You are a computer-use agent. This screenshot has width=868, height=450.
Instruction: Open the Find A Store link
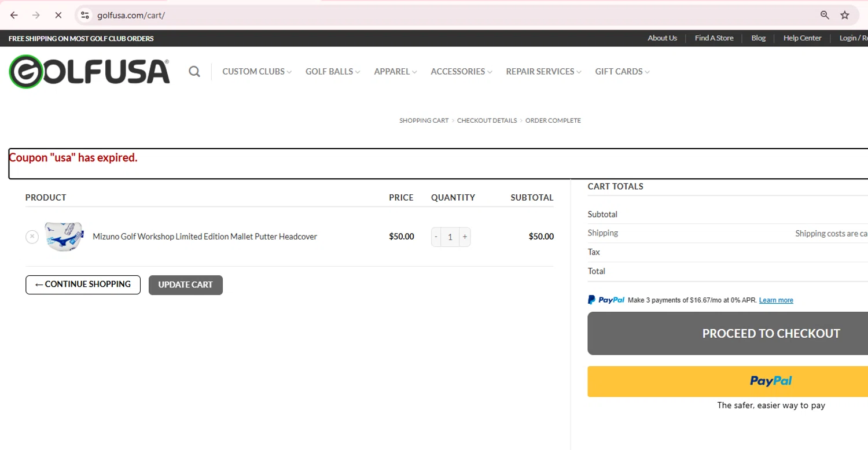[x=714, y=38]
